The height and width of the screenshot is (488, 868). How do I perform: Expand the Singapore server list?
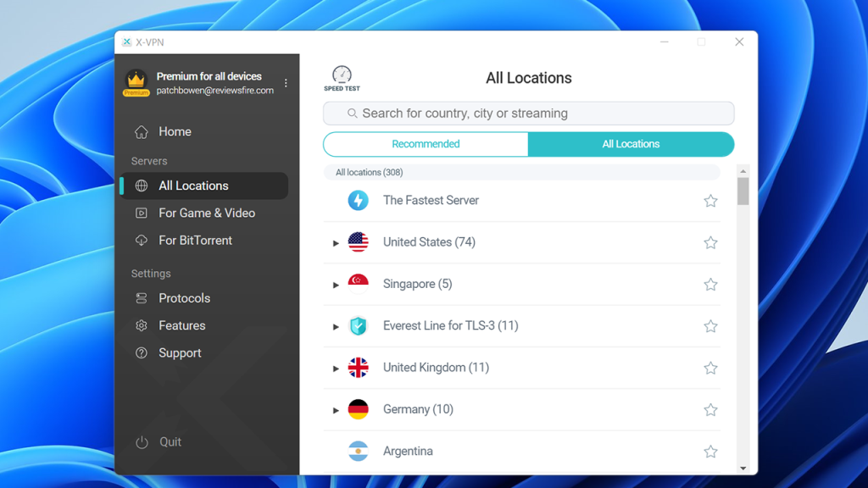336,285
